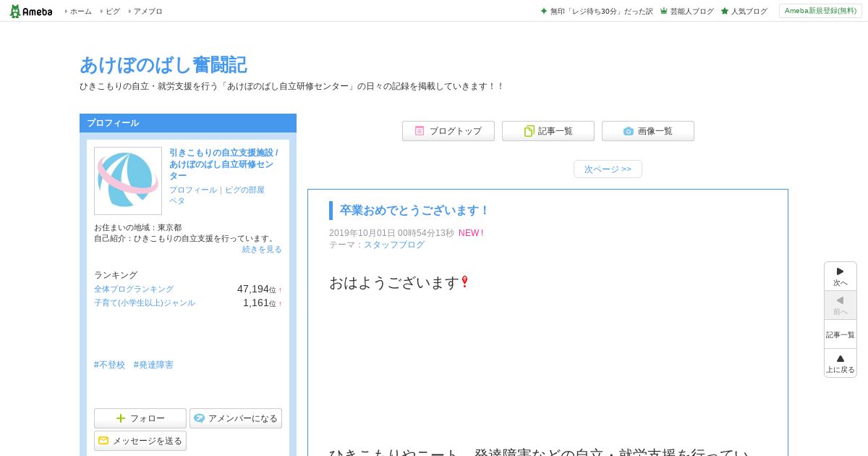
Task: Click アメンバーになる button
Action: (236, 418)
